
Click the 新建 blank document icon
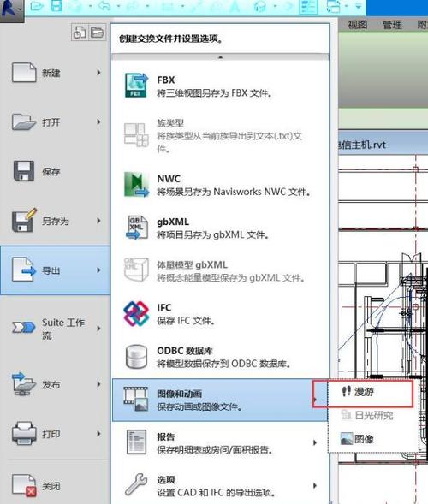coord(24,73)
